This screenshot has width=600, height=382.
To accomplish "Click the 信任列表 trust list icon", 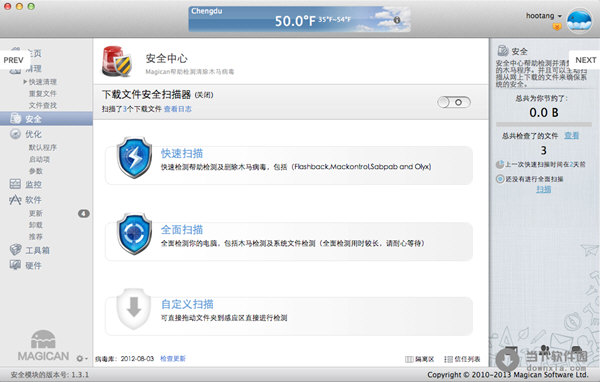I will coord(448,359).
